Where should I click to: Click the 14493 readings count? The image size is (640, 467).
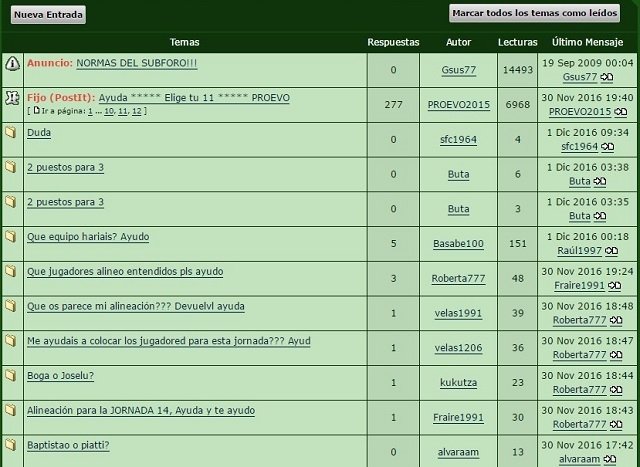[x=518, y=70]
